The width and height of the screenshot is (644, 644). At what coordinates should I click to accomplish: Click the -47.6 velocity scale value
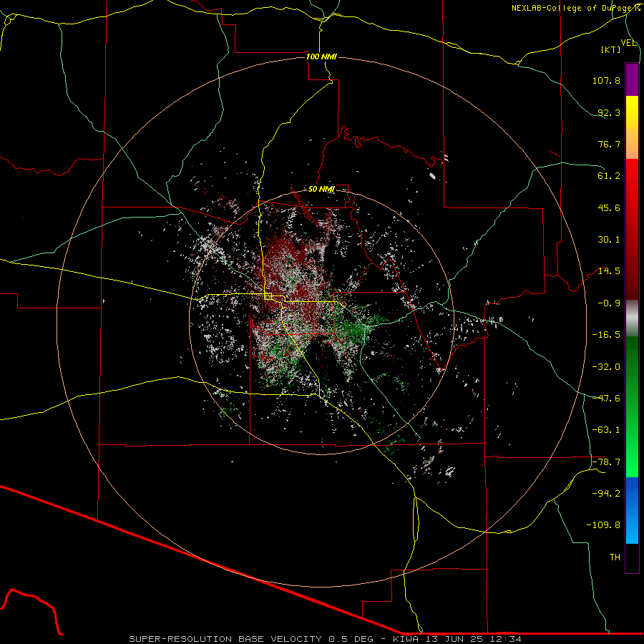pyautogui.click(x=606, y=399)
